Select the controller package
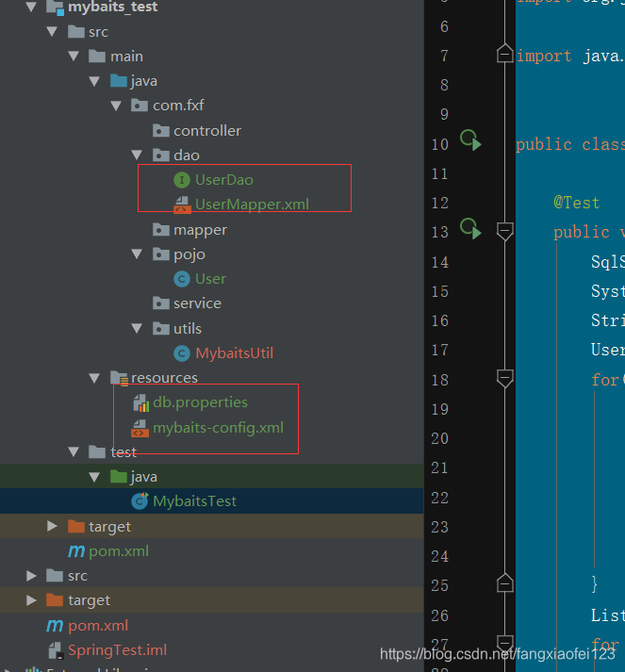The width and height of the screenshot is (625, 672). pyautogui.click(x=207, y=131)
